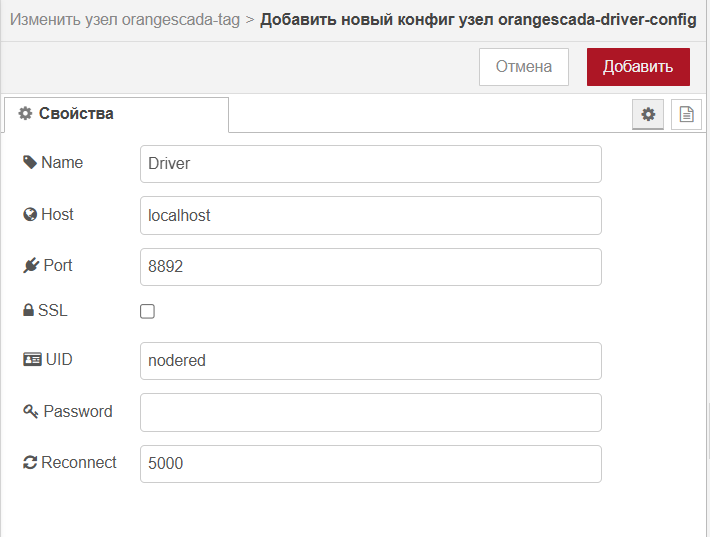Enable the SSL checkbox
Image resolution: width=710 pixels, height=537 pixels.
pos(147,312)
